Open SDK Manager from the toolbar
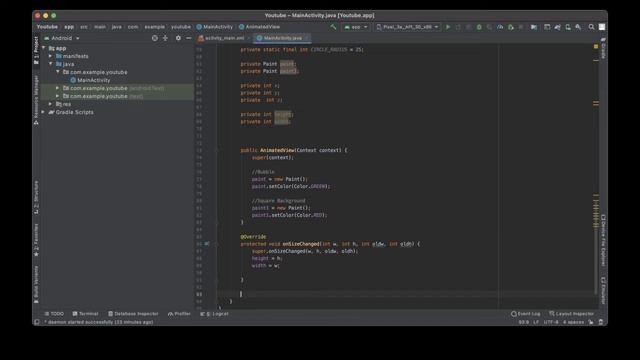The height and width of the screenshot is (360, 640). pyautogui.click(x=578, y=27)
